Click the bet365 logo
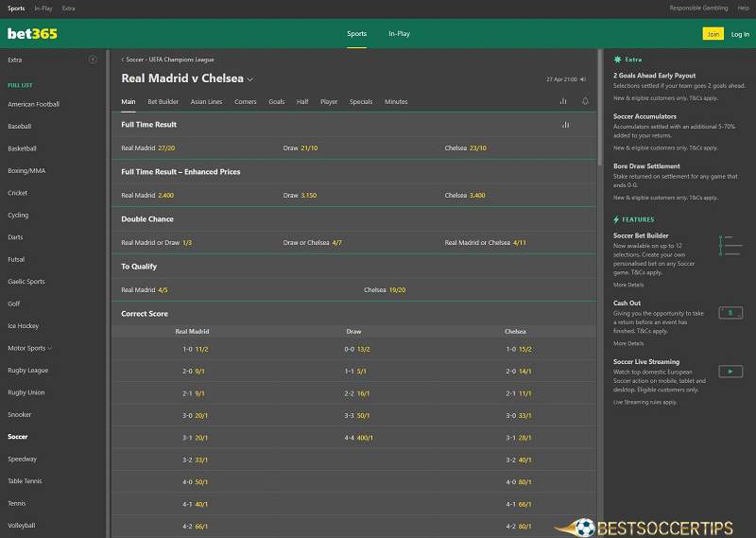Viewport: 756px width, 538px height. [32, 34]
